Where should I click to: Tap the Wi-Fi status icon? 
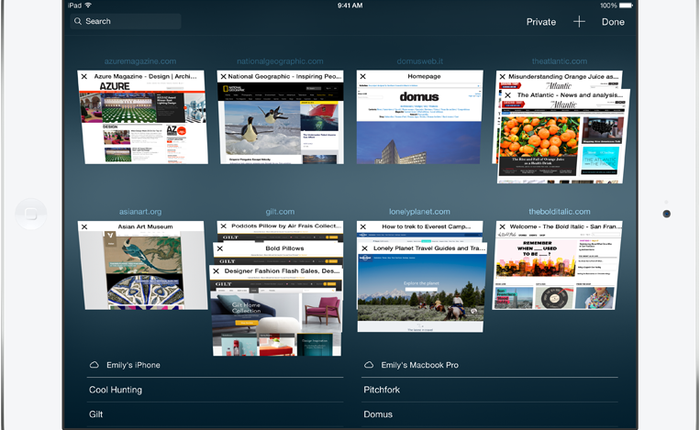click(88, 5)
